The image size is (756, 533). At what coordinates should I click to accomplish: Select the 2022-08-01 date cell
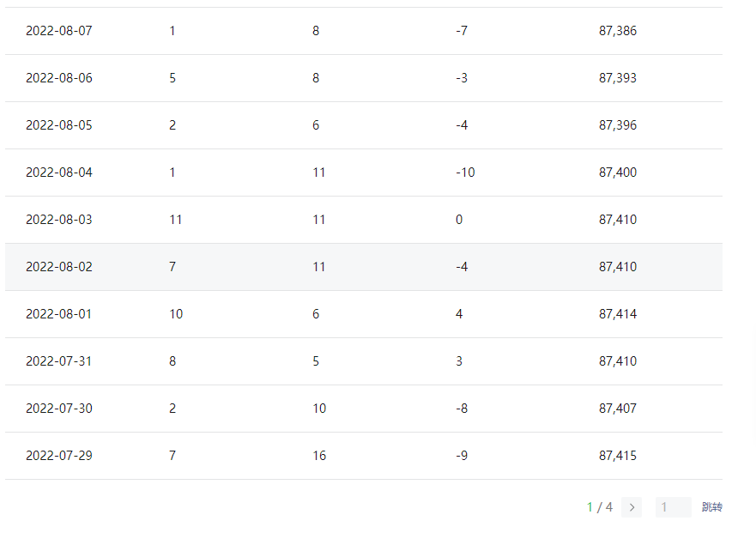point(59,314)
